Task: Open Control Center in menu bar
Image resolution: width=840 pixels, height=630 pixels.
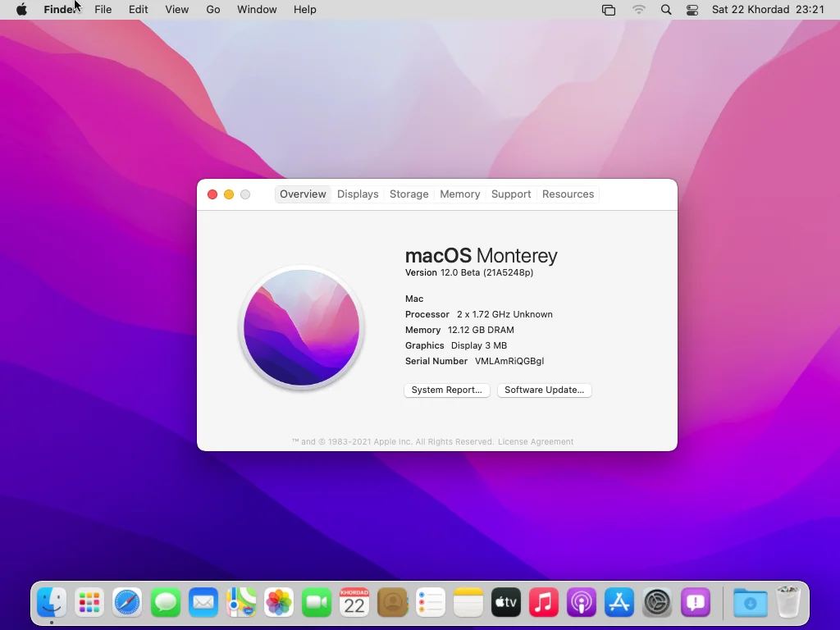Action: pos(692,10)
